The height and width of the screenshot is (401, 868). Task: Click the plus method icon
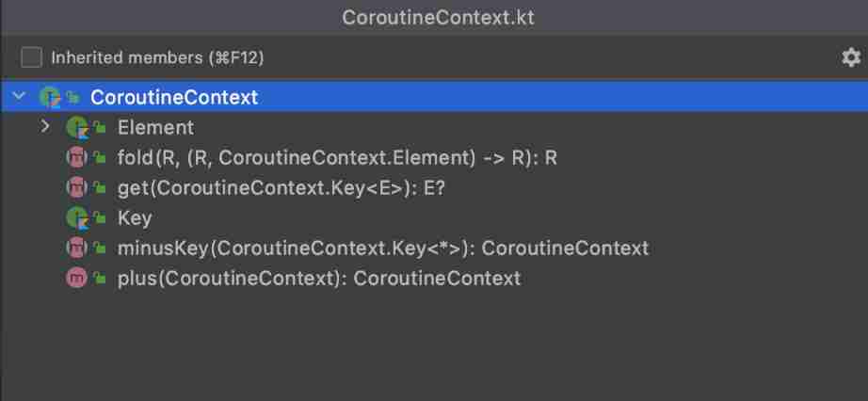coord(76,278)
